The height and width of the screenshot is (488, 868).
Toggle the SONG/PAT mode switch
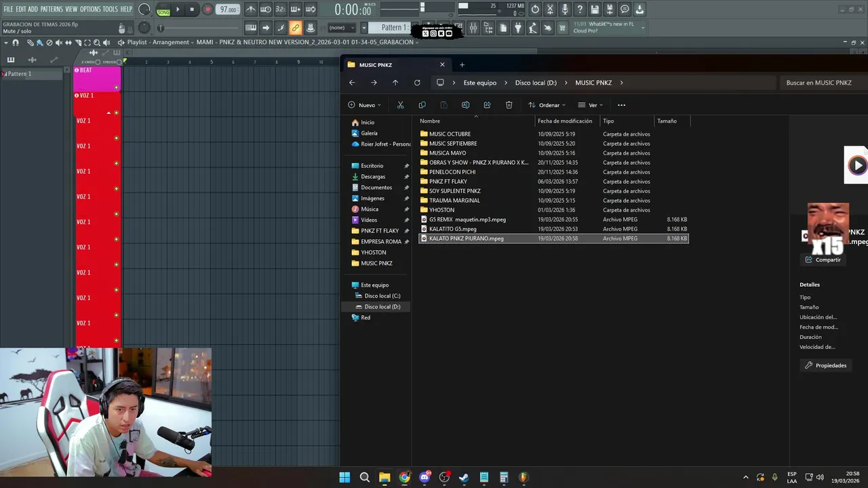pos(163,9)
